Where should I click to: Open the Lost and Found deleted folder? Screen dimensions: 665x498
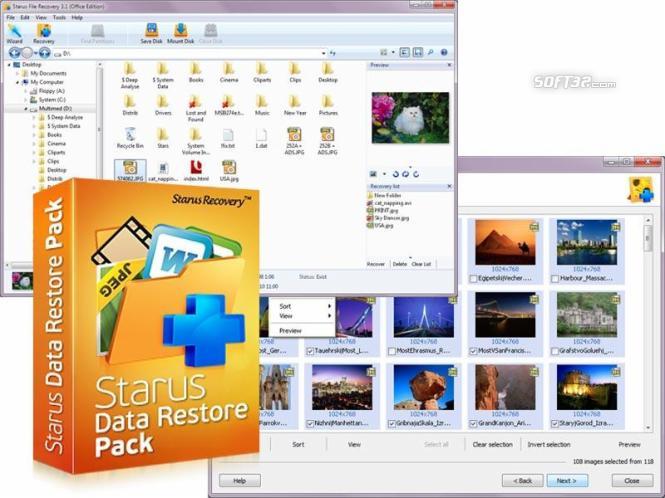point(196,108)
